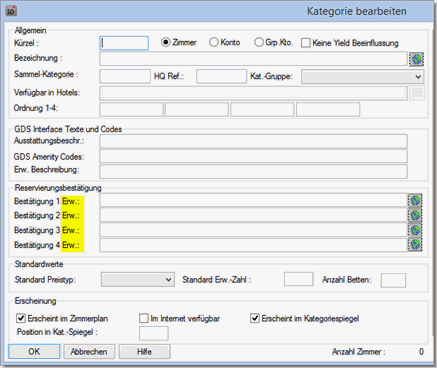
Task: Click the GDS Interface Texte und Codes label
Action: 68,129
